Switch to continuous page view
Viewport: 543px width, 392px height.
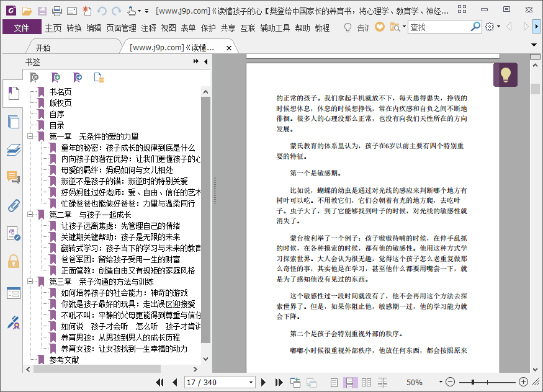click(x=350, y=382)
